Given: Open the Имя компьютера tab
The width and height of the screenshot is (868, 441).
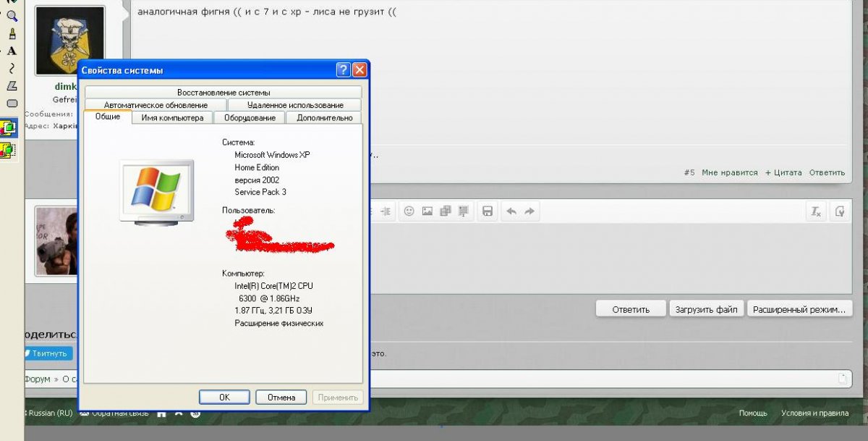Looking at the screenshot, I should click(x=172, y=118).
